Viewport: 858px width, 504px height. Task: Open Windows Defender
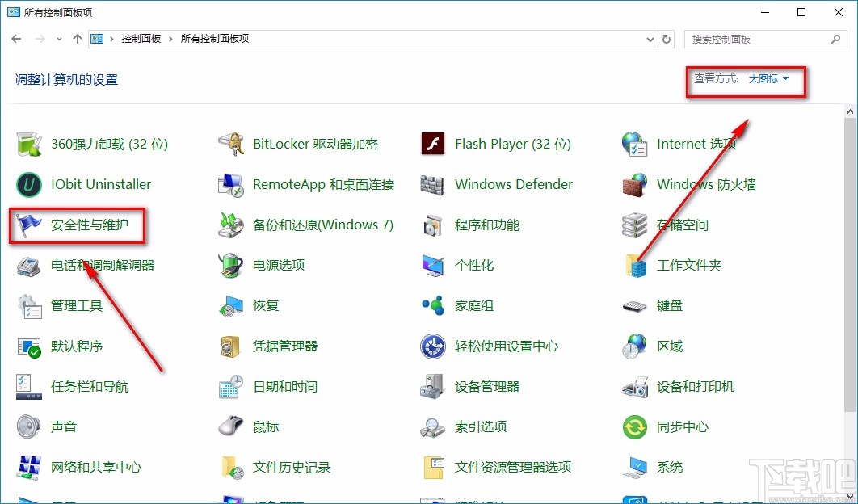[512, 184]
